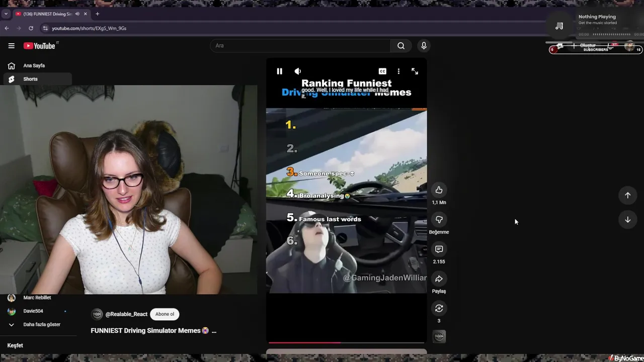Viewport: 644px width, 362px height.
Task: Open the browser tab search dropdown
Action: point(6,14)
